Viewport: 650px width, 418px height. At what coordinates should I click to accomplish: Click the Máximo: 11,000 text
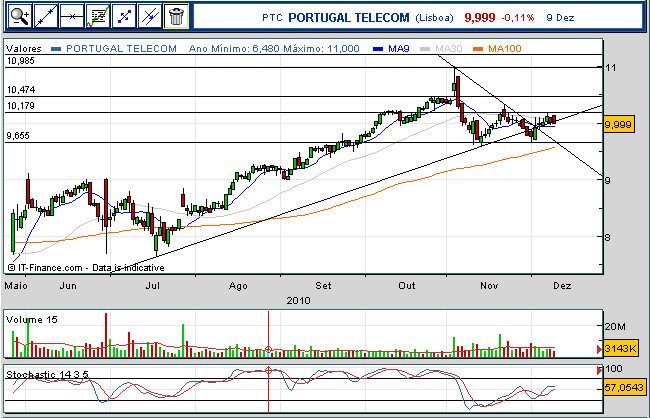322,49
